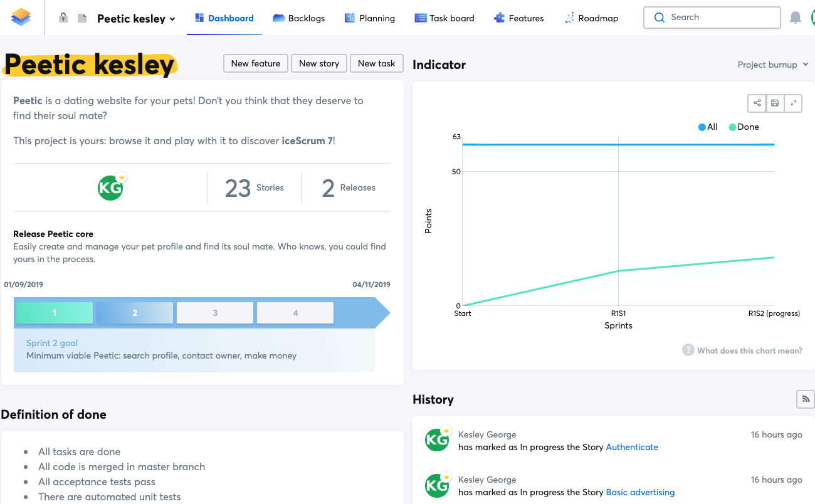Open the Peetic kesley project dropdown
The image size is (815, 504).
(x=136, y=19)
